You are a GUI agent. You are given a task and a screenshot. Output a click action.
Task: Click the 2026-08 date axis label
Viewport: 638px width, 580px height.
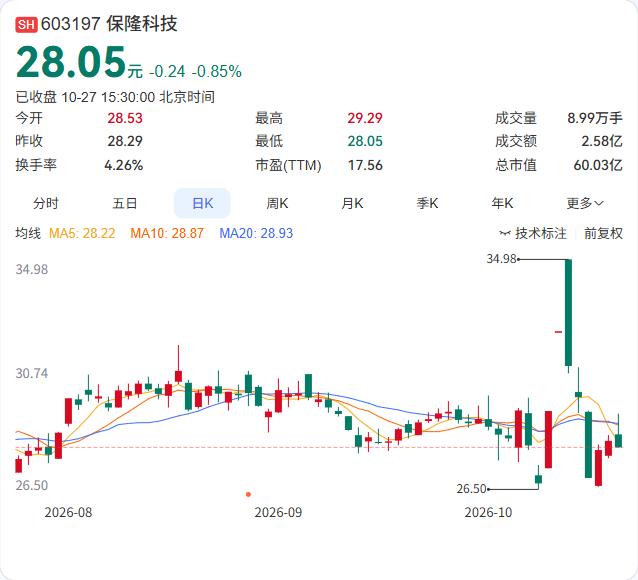[x=68, y=512]
